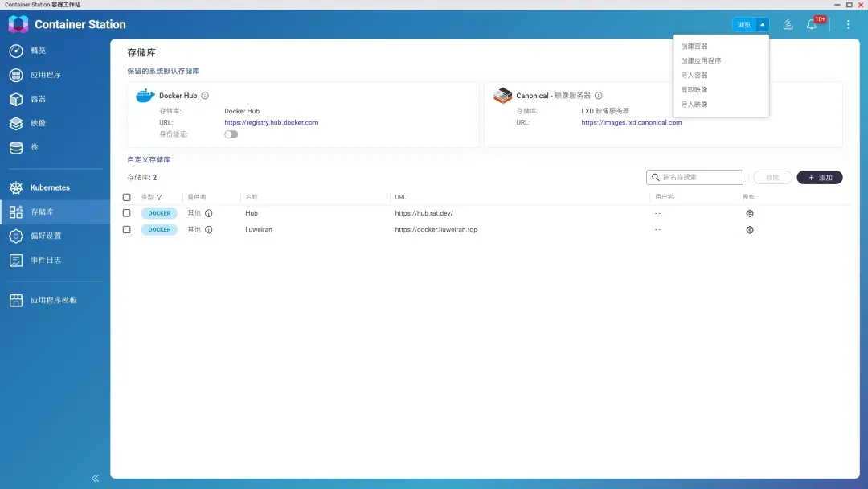Click the type column filter icon
This screenshot has width=868, height=489.
(x=159, y=197)
